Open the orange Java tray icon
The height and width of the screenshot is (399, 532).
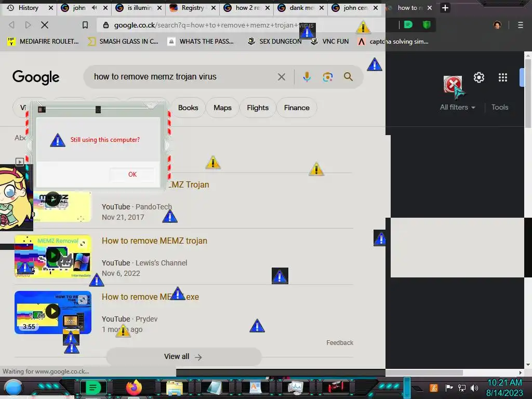click(x=433, y=388)
